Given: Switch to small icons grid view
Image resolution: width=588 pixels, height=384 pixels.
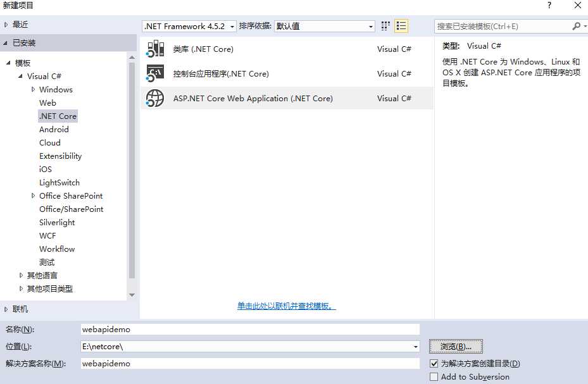Looking at the screenshot, I should (x=385, y=26).
